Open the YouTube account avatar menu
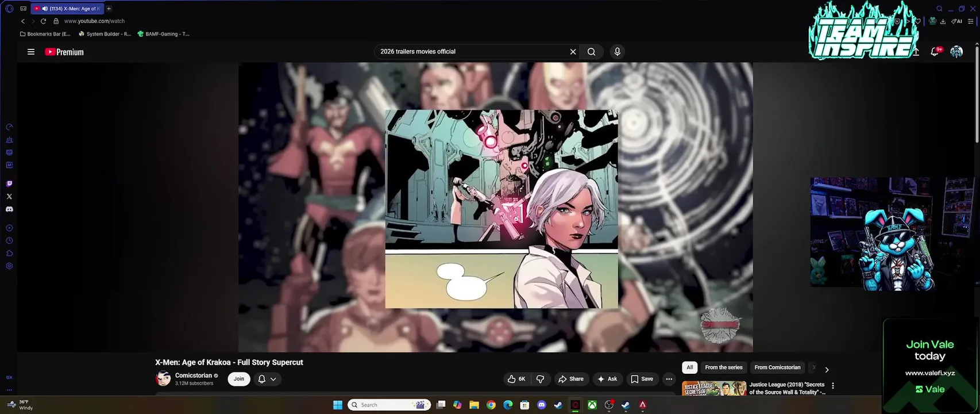Viewport: 980px width, 414px height. click(956, 52)
